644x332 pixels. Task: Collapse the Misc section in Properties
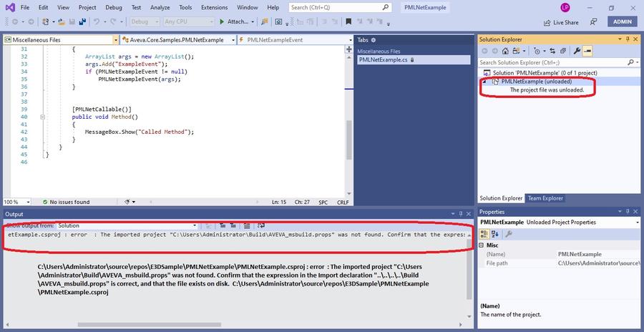point(482,245)
